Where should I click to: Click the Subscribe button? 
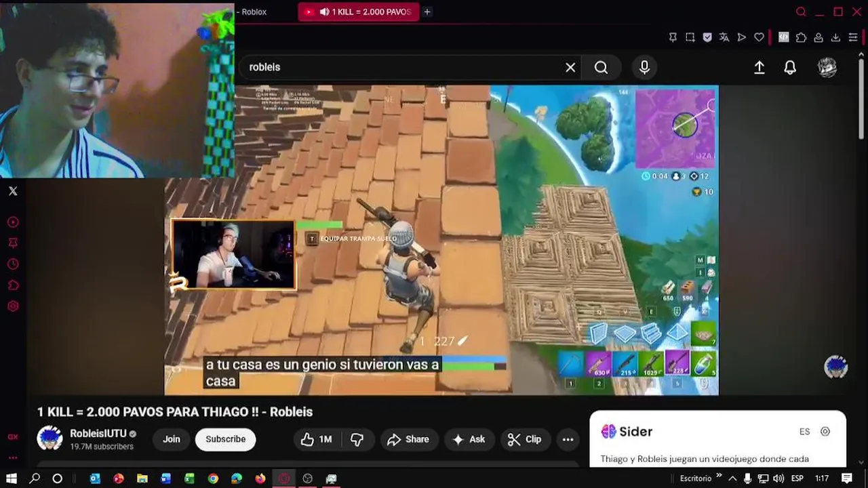tap(226, 439)
